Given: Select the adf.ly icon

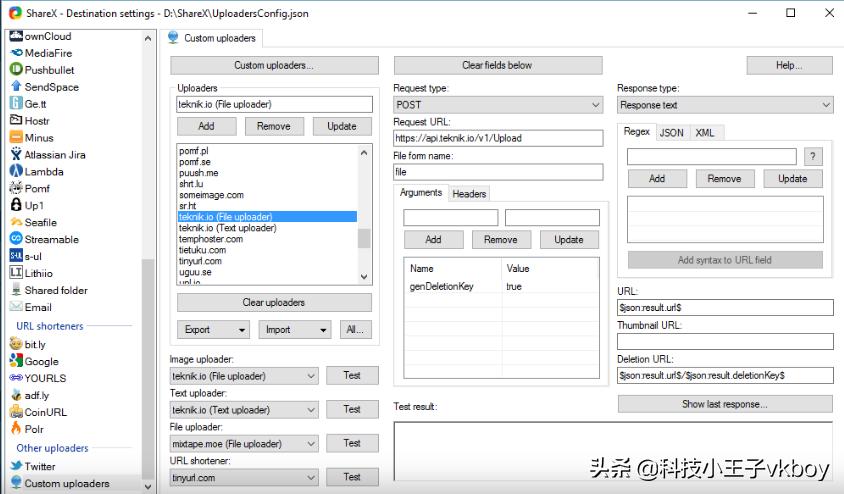Looking at the screenshot, I should click(x=16, y=395).
